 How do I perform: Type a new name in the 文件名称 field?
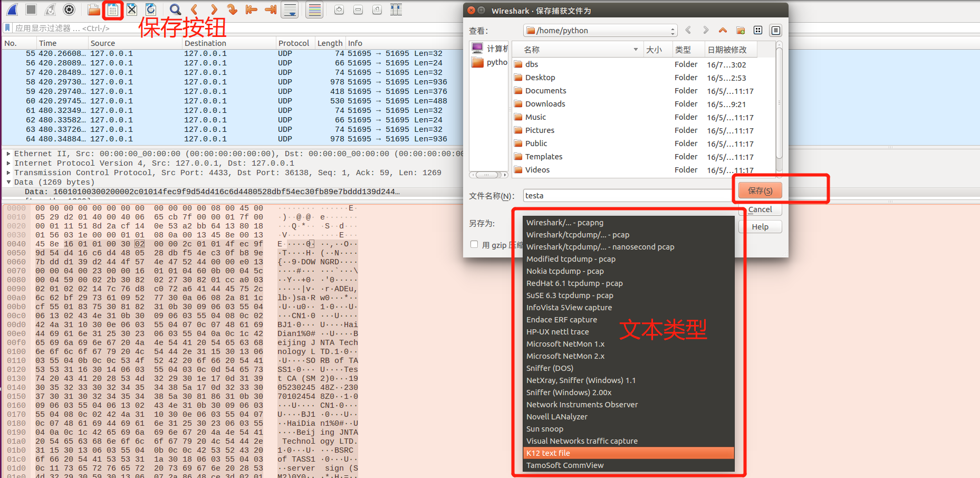click(607, 195)
